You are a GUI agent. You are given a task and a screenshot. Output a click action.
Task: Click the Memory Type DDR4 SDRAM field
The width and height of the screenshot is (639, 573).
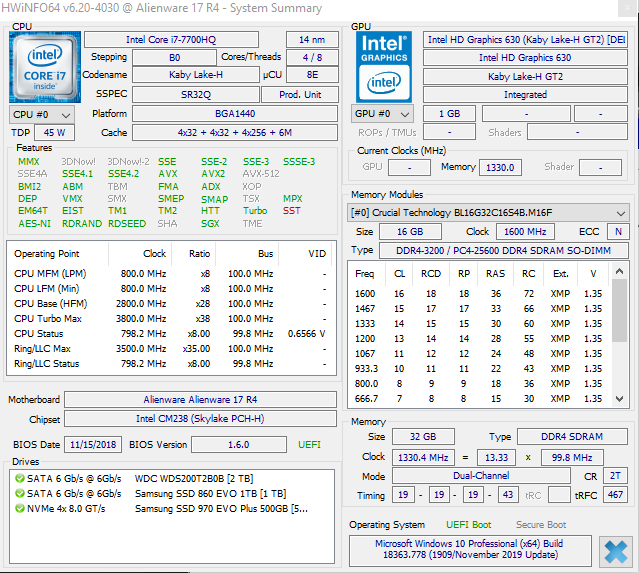572,436
